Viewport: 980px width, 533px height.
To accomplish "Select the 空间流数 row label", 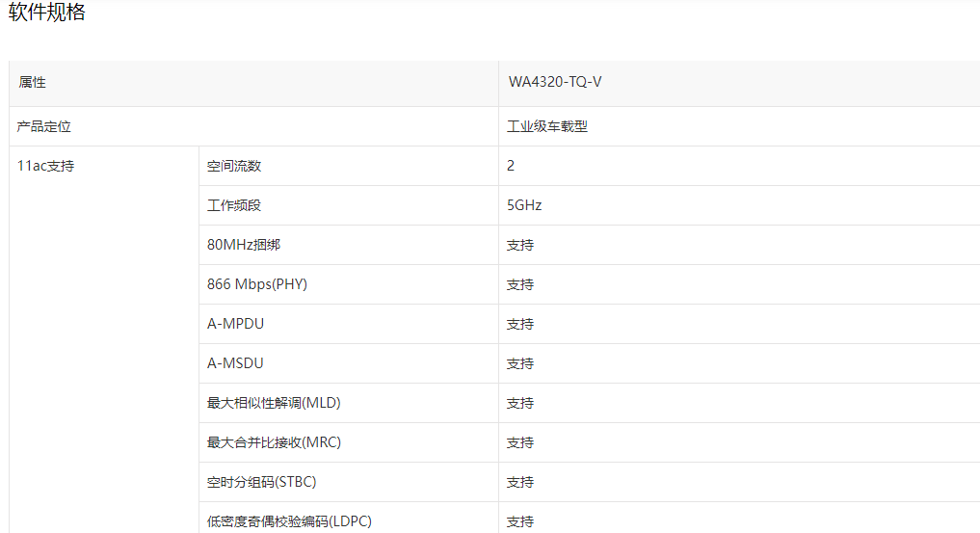I will tap(234, 166).
